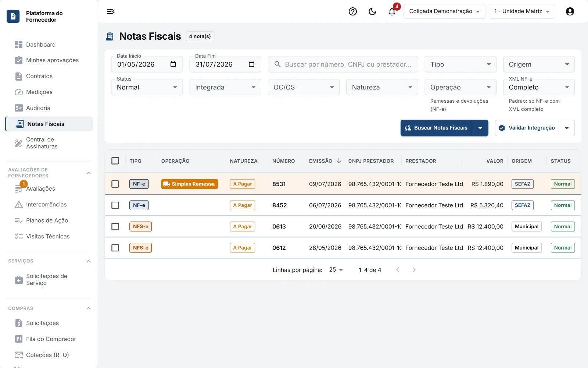Open calendar picker for Data Fim
The width and height of the screenshot is (588, 368).
[x=251, y=64]
